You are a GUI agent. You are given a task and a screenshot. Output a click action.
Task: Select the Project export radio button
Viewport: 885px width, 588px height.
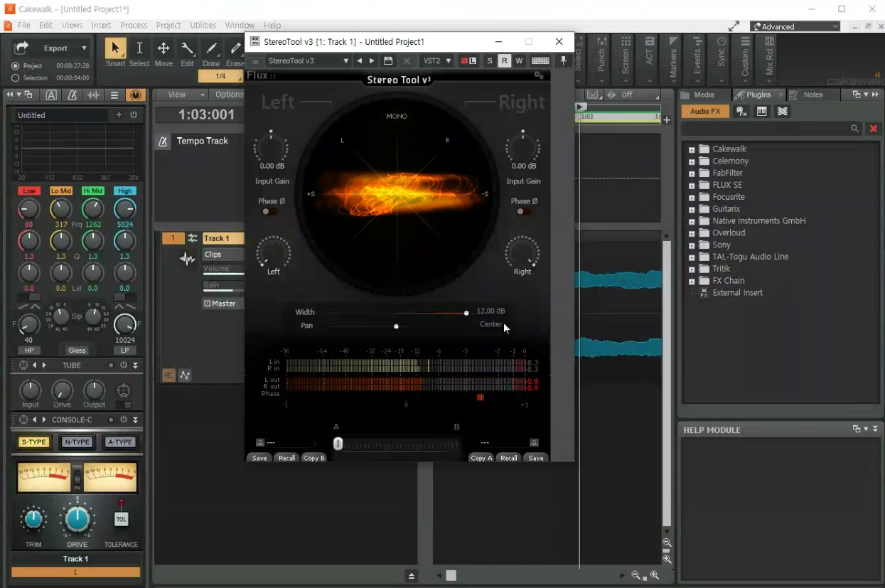tap(16, 66)
